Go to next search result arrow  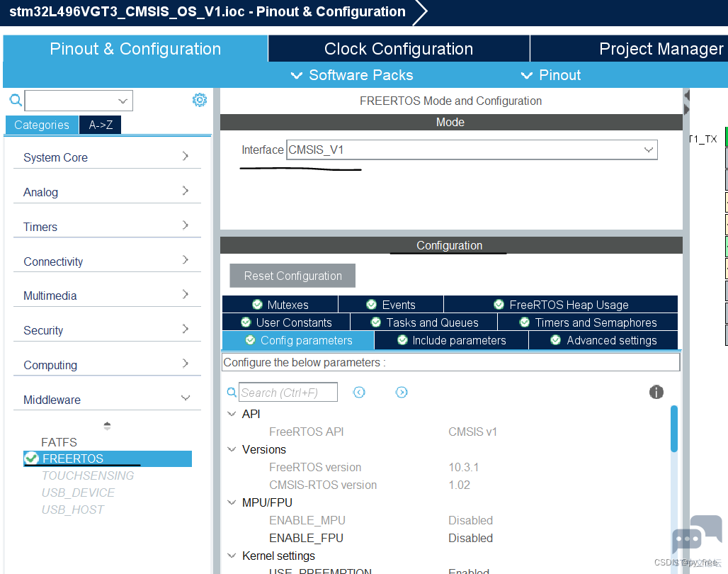pyautogui.click(x=402, y=393)
